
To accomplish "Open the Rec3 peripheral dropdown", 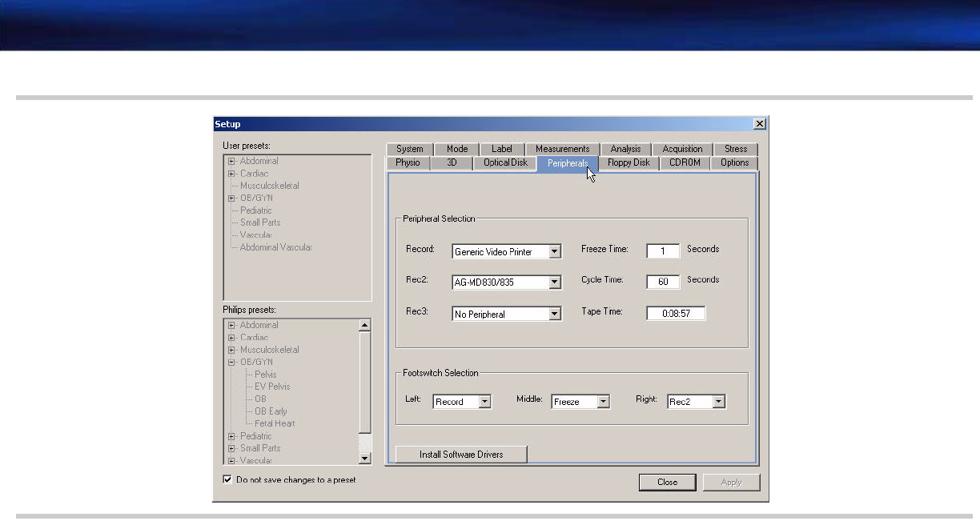I will tap(555, 315).
